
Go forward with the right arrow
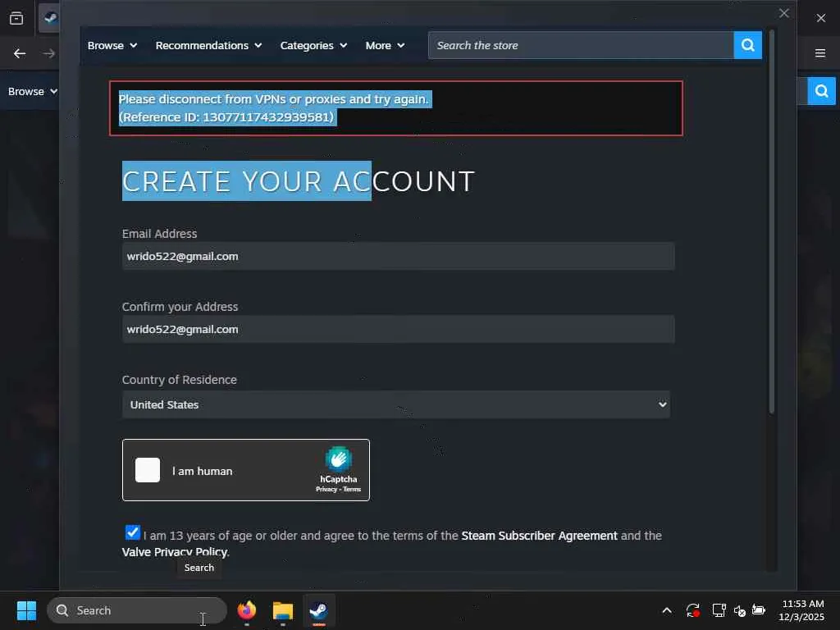48,53
